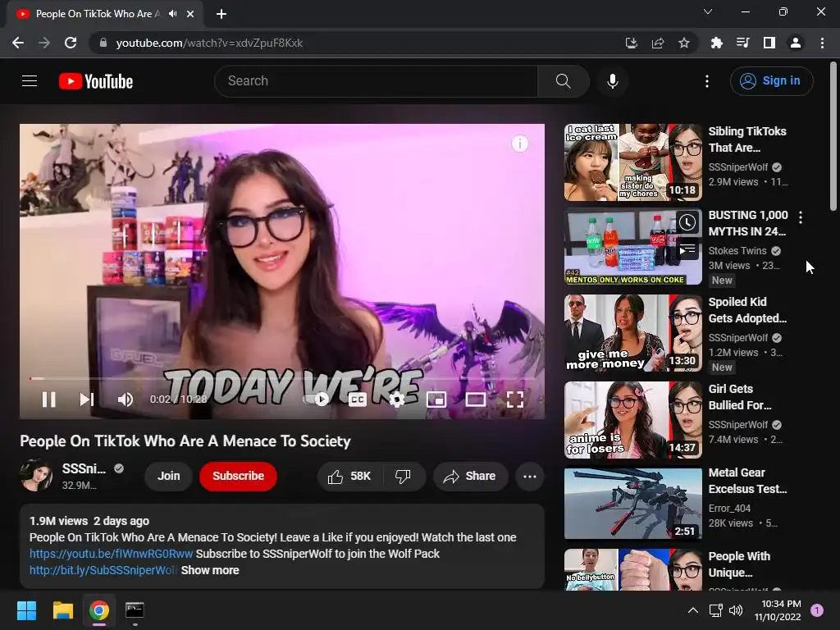Open Sibling TikToks video thumbnail
The image size is (840, 630).
coord(632,162)
